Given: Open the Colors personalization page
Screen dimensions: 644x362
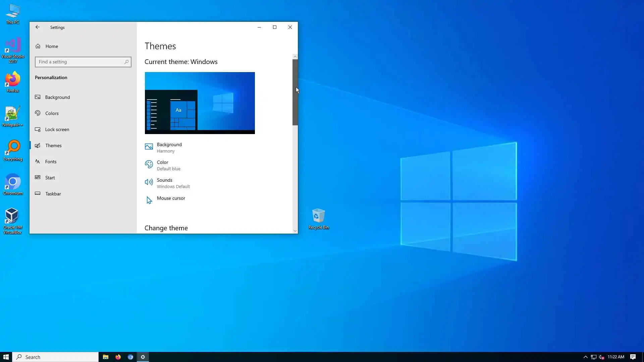Looking at the screenshot, I should [52, 113].
